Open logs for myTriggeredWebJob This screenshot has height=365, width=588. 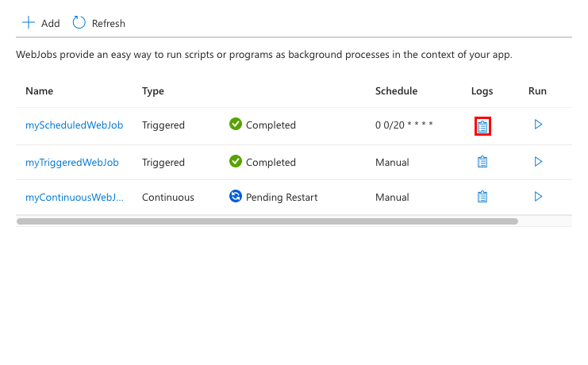[482, 162]
